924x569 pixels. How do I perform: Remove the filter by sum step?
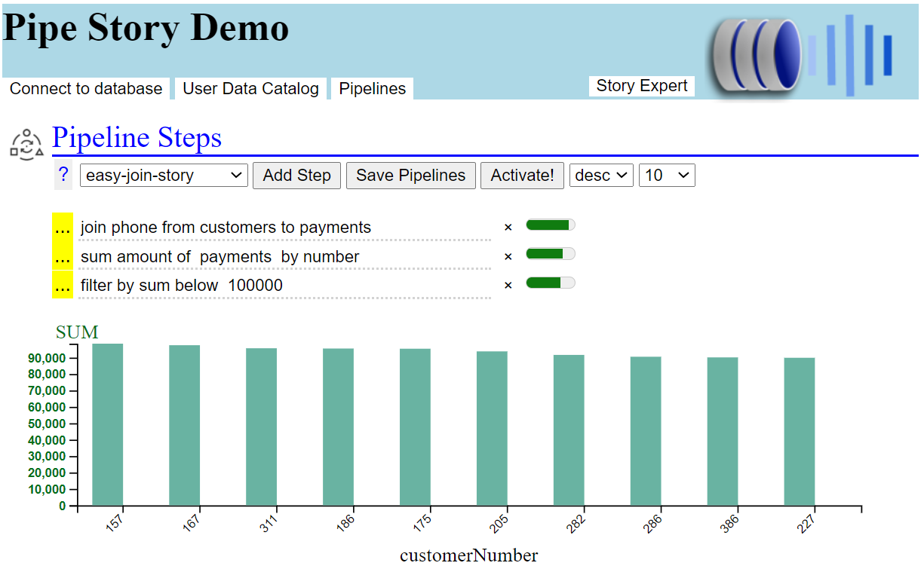508,285
